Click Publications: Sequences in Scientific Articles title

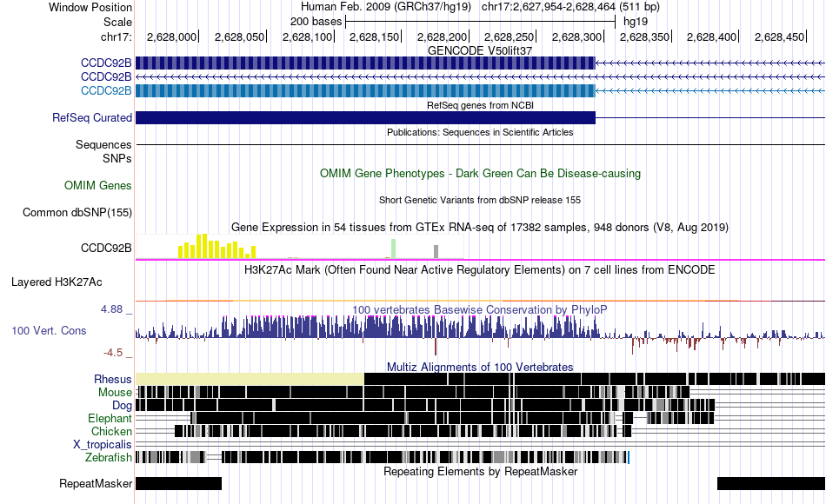point(480,132)
